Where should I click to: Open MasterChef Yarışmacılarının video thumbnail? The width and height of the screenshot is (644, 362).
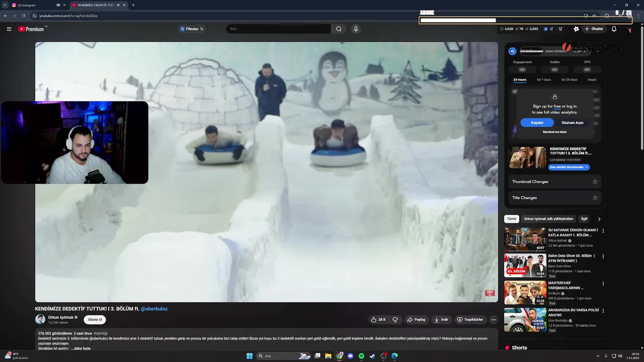(525, 293)
